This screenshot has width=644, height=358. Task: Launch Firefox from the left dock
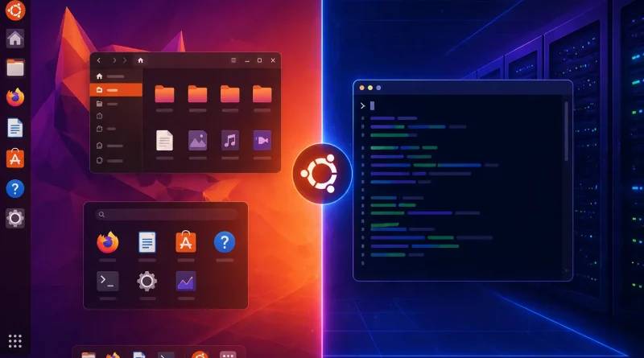click(15, 97)
